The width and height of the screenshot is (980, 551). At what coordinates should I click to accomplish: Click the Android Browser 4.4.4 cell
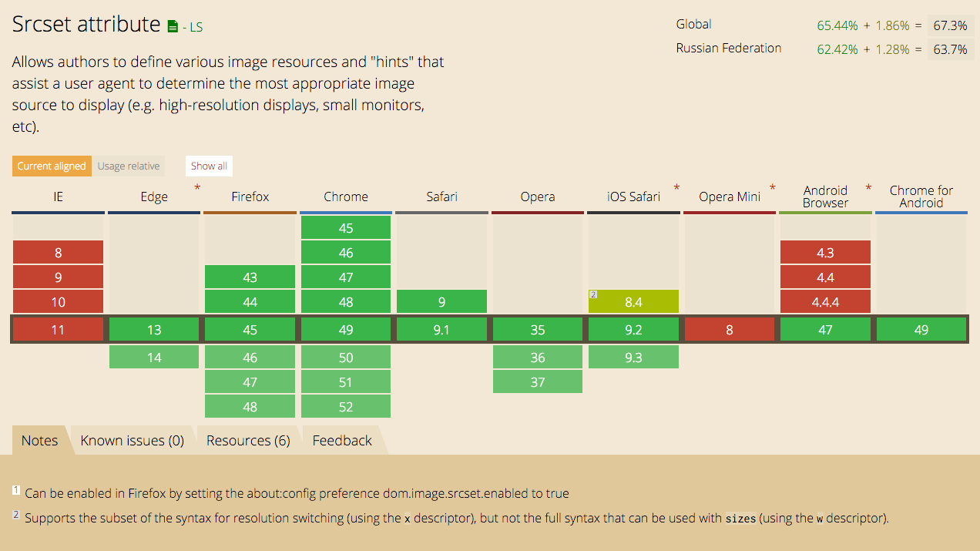pyautogui.click(x=826, y=302)
